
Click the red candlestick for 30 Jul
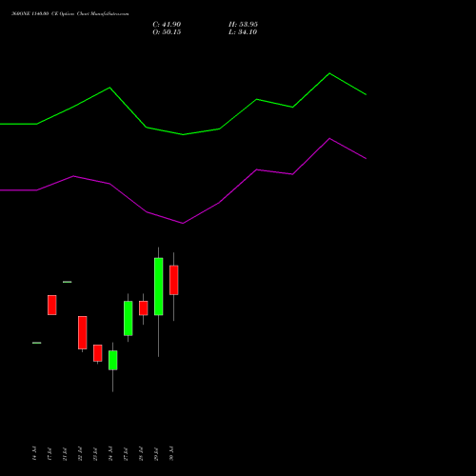pos(174,280)
